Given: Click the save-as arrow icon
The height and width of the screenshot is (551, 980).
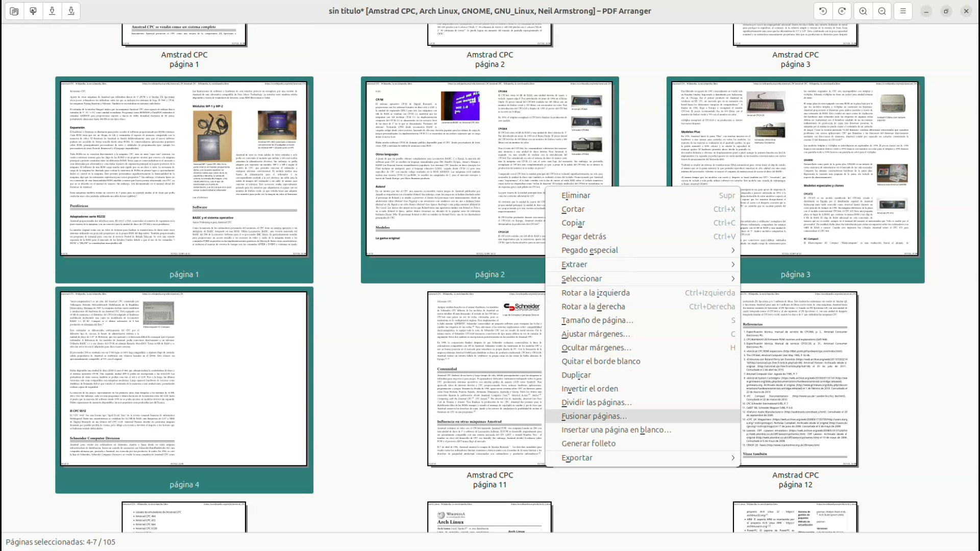Looking at the screenshot, I should 71,11.
